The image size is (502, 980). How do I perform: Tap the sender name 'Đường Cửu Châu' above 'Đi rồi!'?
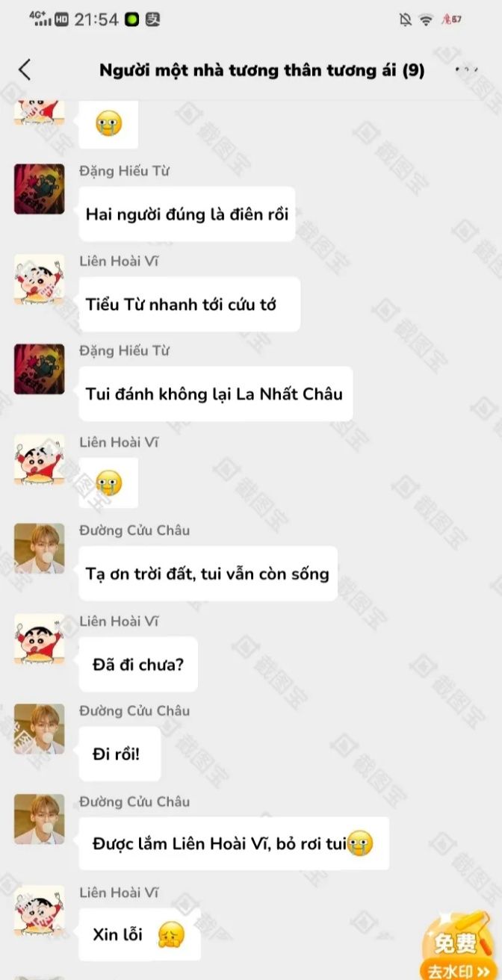coord(134,710)
